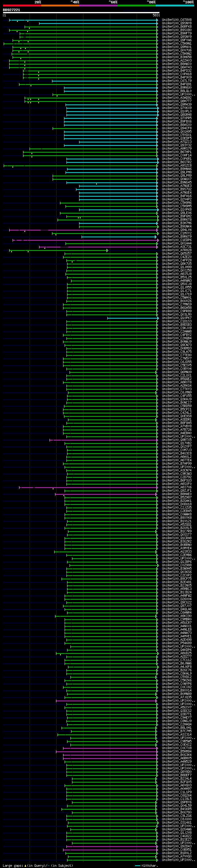The height and width of the screenshot is (868, 197).
Task: Click the white query sequence bar
Action: pyautogui.click(x=81, y=12)
